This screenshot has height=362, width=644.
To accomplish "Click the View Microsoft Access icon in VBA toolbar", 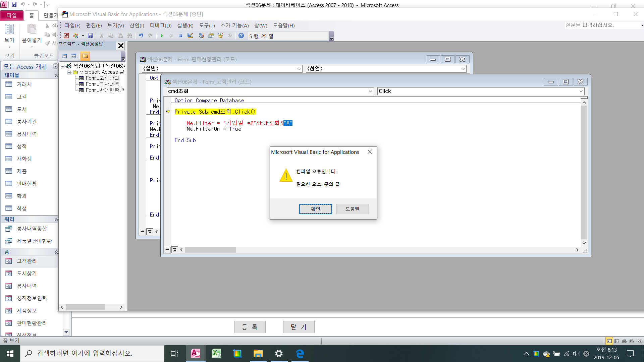I will click(66, 36).
